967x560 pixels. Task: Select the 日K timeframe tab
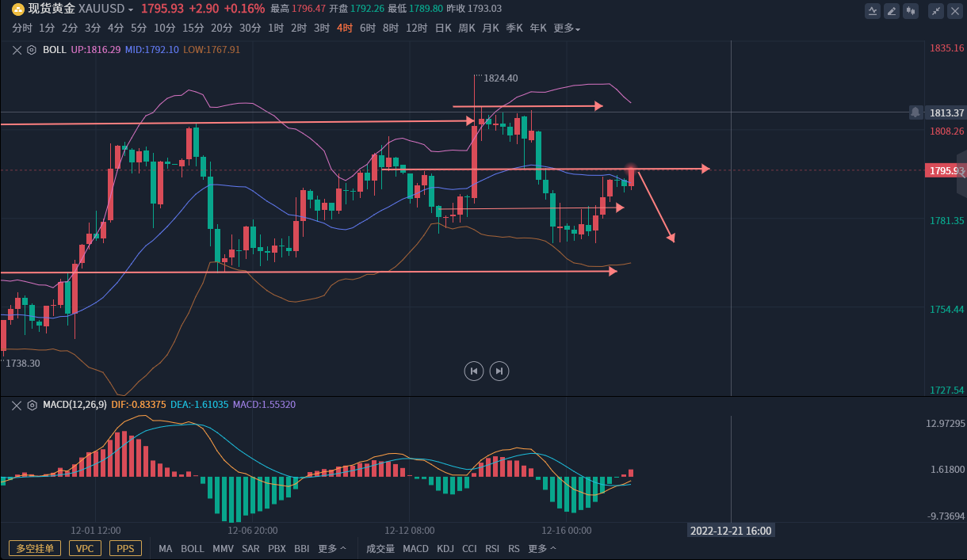click(442, 29)
